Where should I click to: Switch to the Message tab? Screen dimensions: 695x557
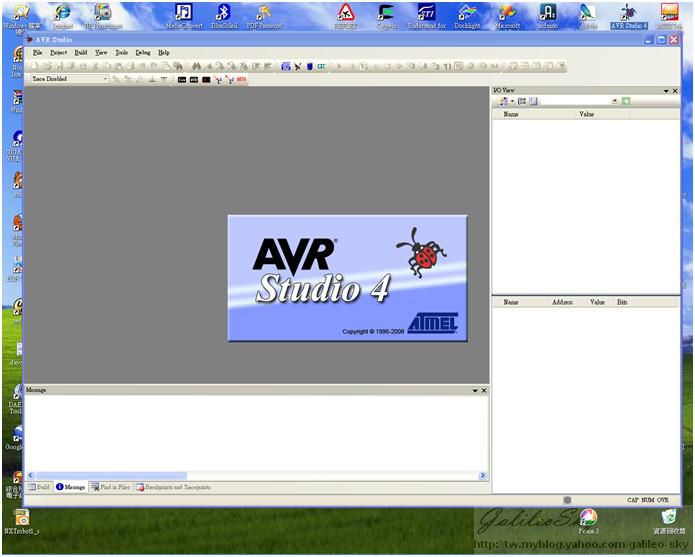71,487
